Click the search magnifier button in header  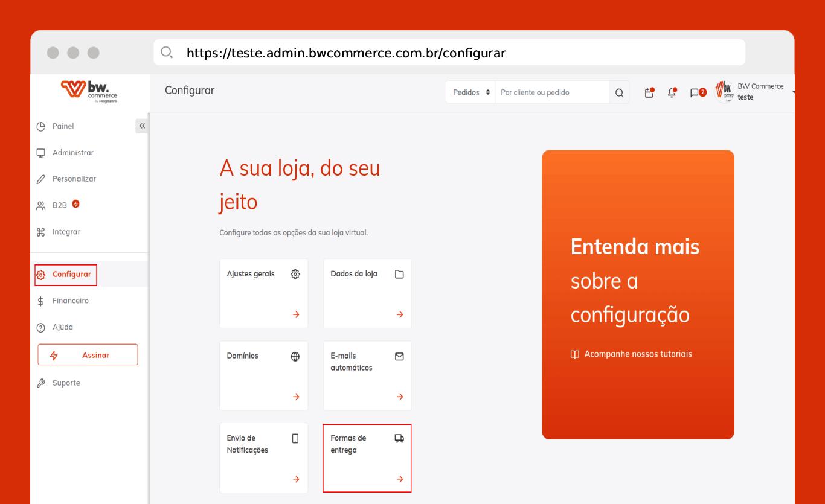tap(619, 93)
